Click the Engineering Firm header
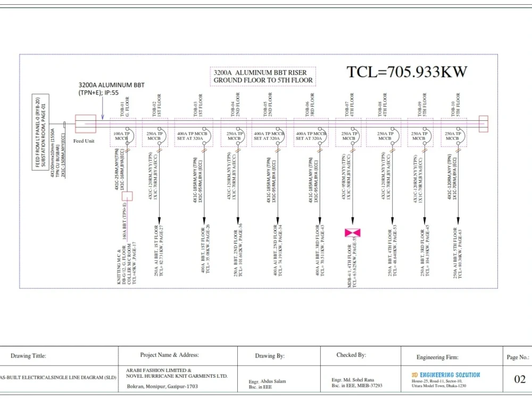 [437, 358]
